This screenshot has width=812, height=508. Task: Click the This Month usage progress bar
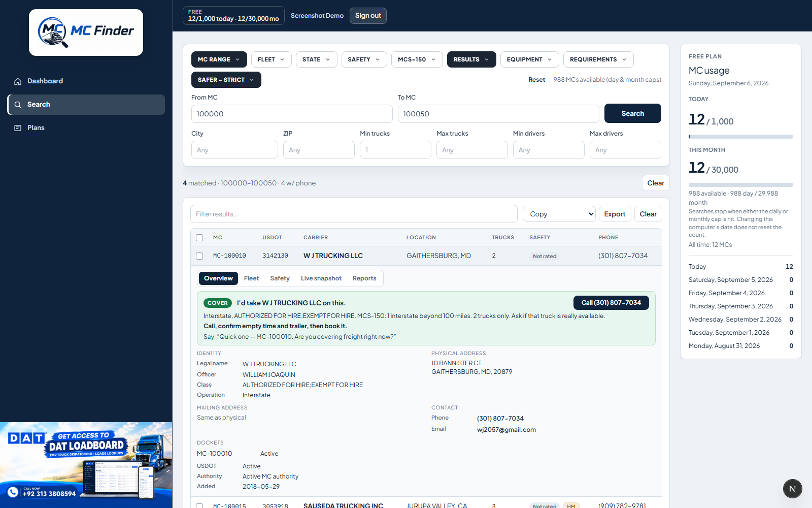pos(740,185)
